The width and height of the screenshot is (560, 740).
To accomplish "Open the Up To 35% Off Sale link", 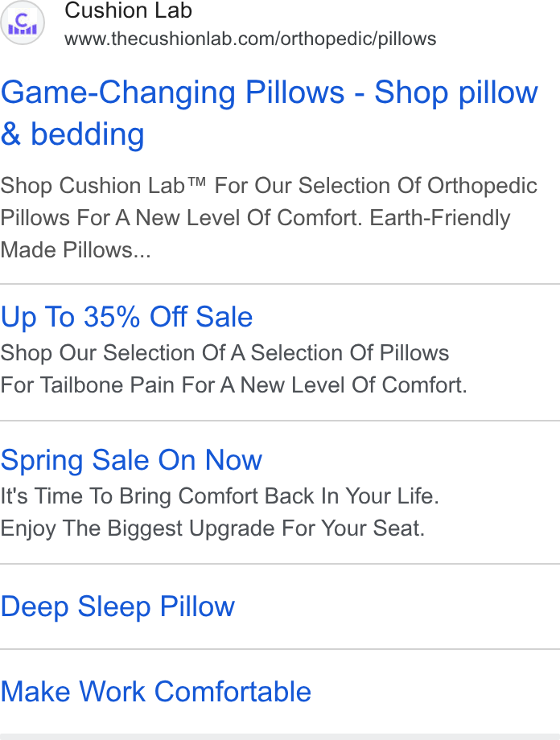I will click(x=126, y=317).
